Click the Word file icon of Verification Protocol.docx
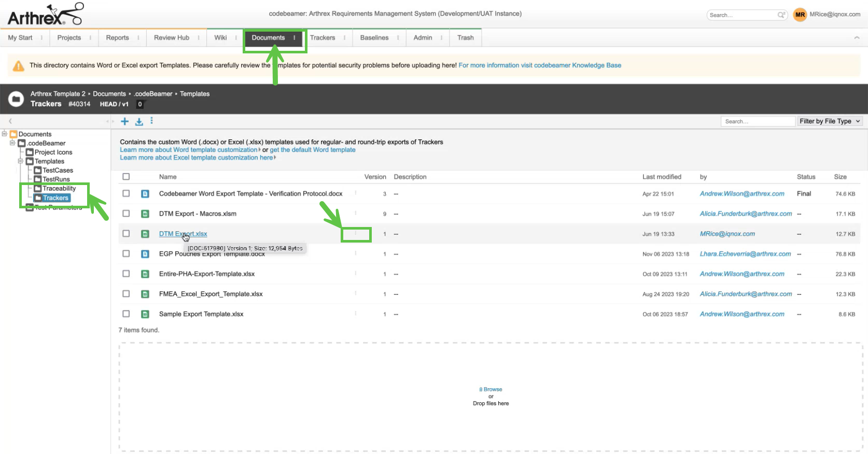Screen dimensions: 868x454 145,194
